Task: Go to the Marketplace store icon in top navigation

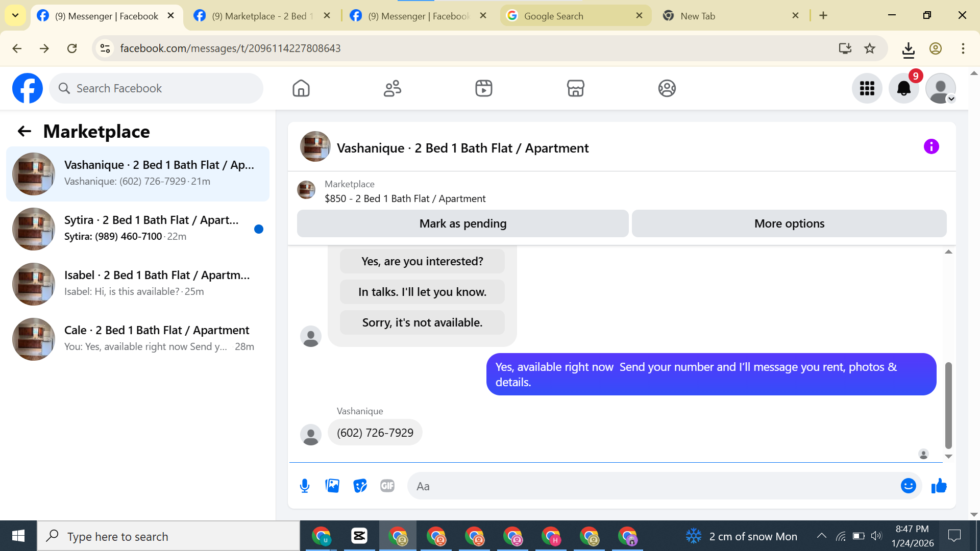Action: 575,88
